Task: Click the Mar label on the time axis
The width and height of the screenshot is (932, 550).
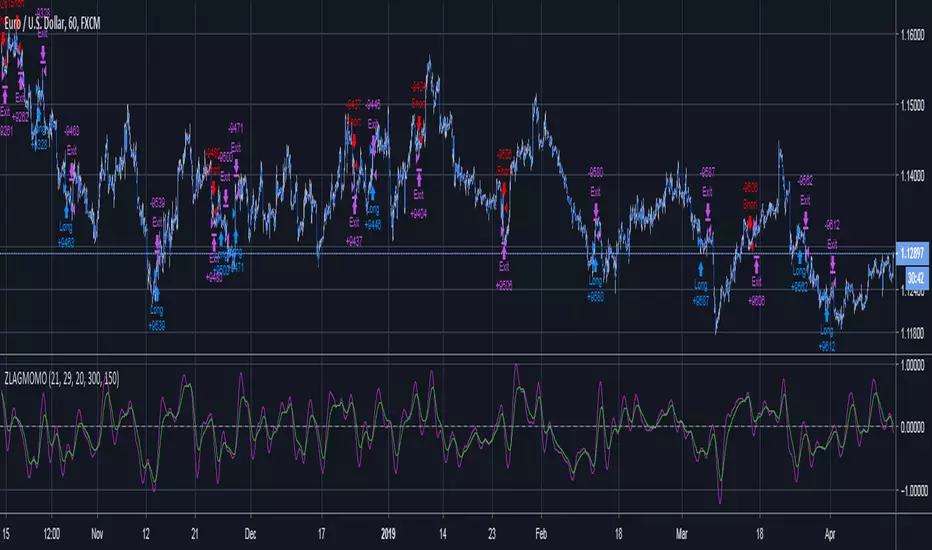Action: coord(681,534)
